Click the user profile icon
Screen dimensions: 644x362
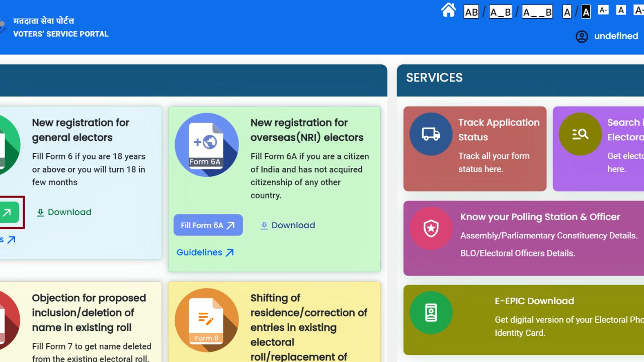(582, 36)
